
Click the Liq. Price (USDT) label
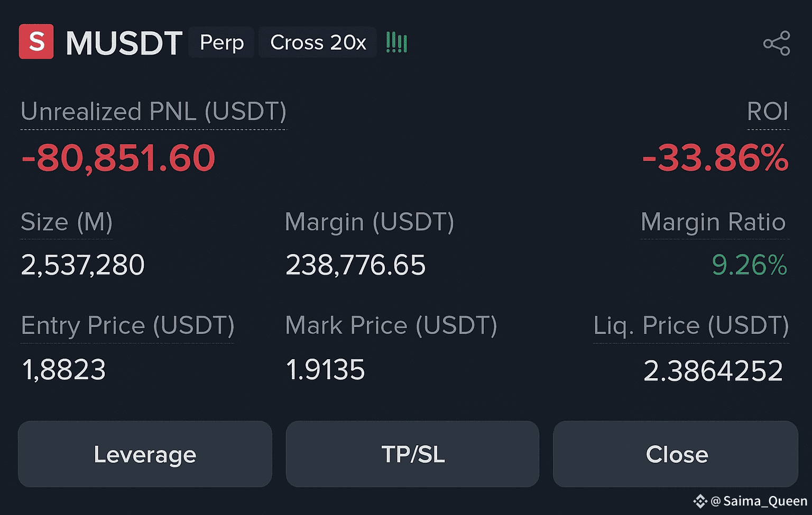pyautogui.click(x=691, y=325)
